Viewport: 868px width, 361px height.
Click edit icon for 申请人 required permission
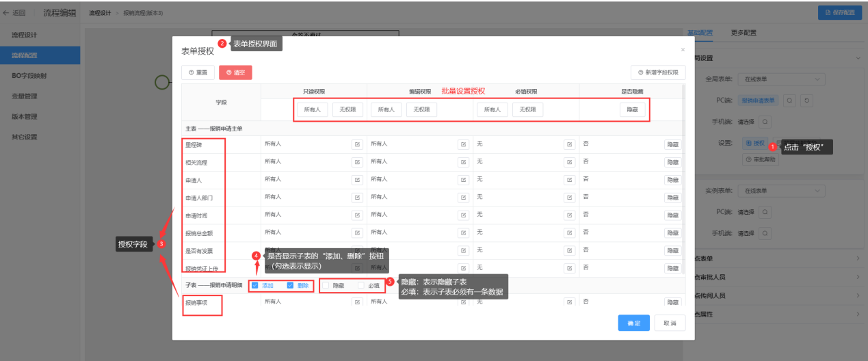tap(569, 180)
